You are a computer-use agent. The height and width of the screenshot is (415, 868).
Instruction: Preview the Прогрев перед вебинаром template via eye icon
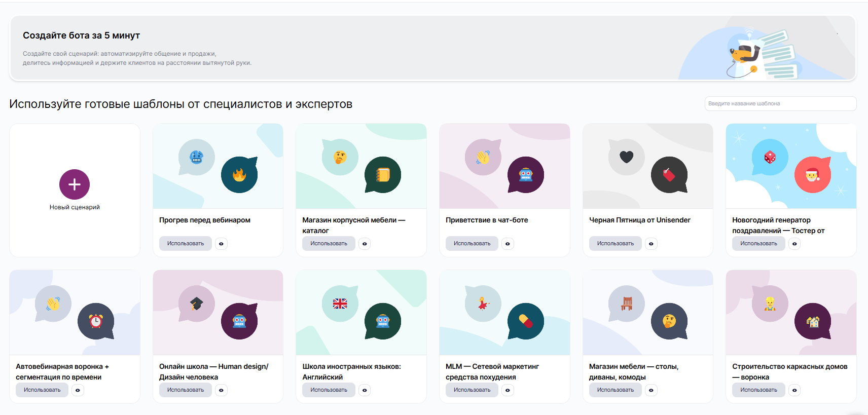[x=221, y=244]
